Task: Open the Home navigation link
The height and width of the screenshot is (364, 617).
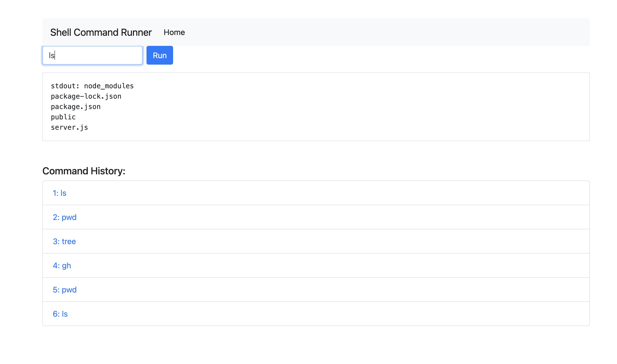Action: pos(174,32)
